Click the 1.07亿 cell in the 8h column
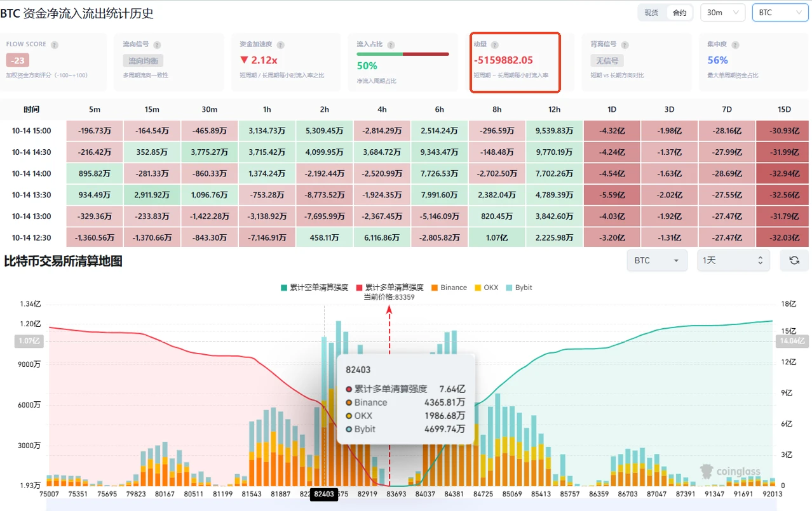The image size is (812, 511). (497, 237)
